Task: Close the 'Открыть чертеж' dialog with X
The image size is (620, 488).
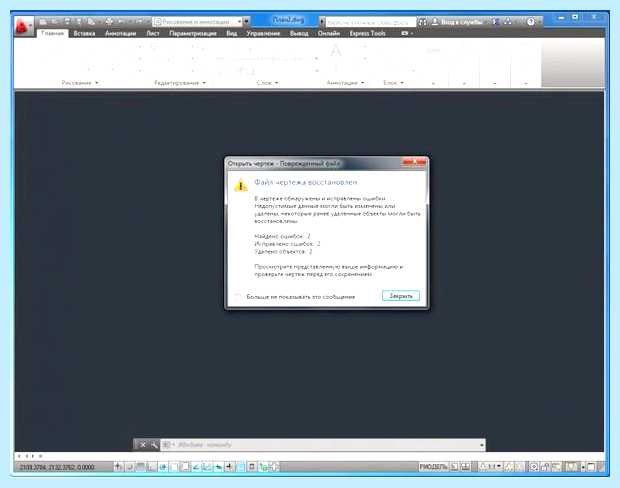Action: (x=414, y=162)
